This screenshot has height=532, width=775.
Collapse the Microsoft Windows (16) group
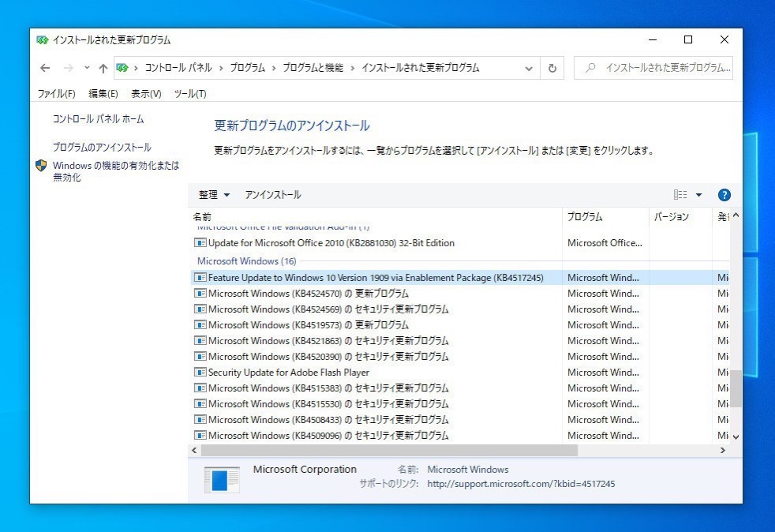click(247, 261)
